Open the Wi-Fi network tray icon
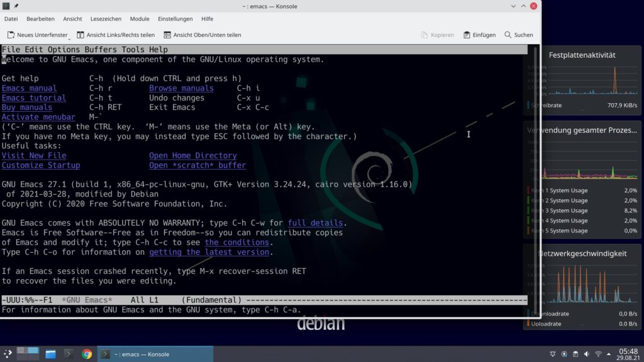 (x=598, y=354)
